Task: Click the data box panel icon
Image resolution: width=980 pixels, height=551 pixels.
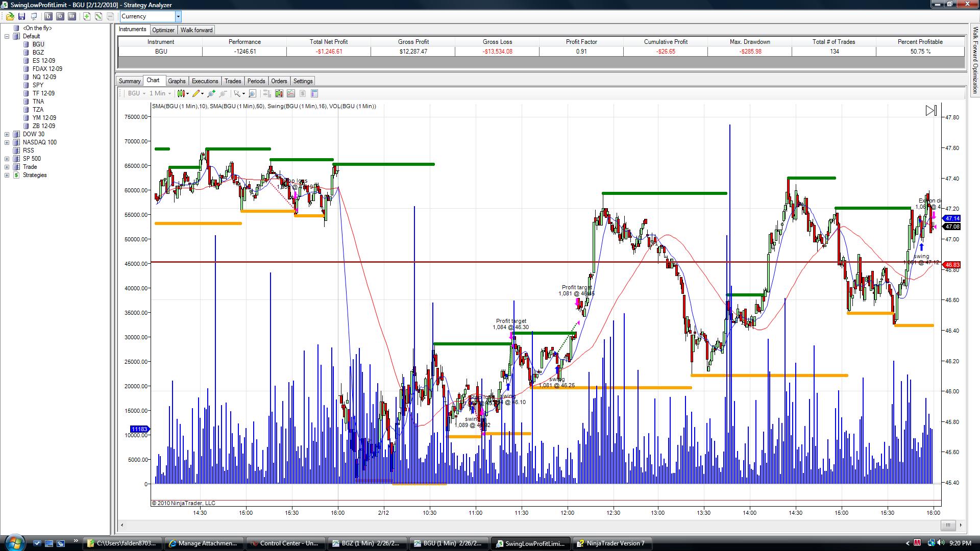Action: pos(314,93)
